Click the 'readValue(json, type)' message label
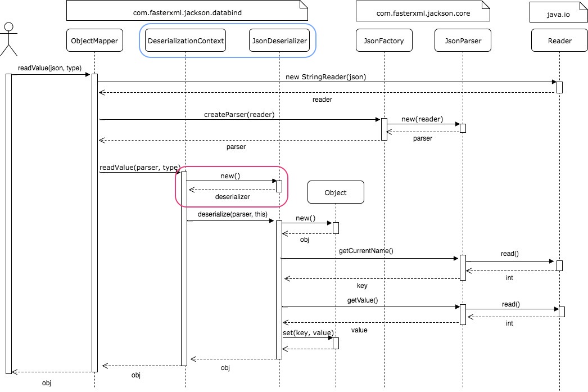 [49, 68]
